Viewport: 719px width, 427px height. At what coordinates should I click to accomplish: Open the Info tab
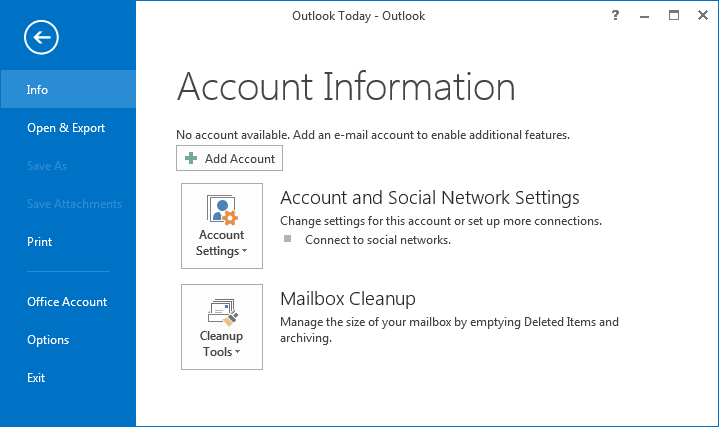coord(68,89)
